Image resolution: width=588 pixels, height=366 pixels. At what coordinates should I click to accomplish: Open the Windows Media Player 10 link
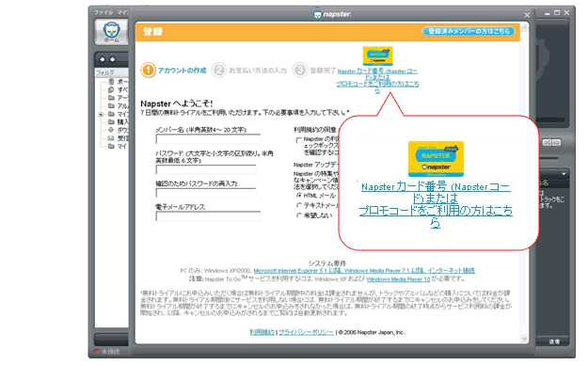point(398,279)
